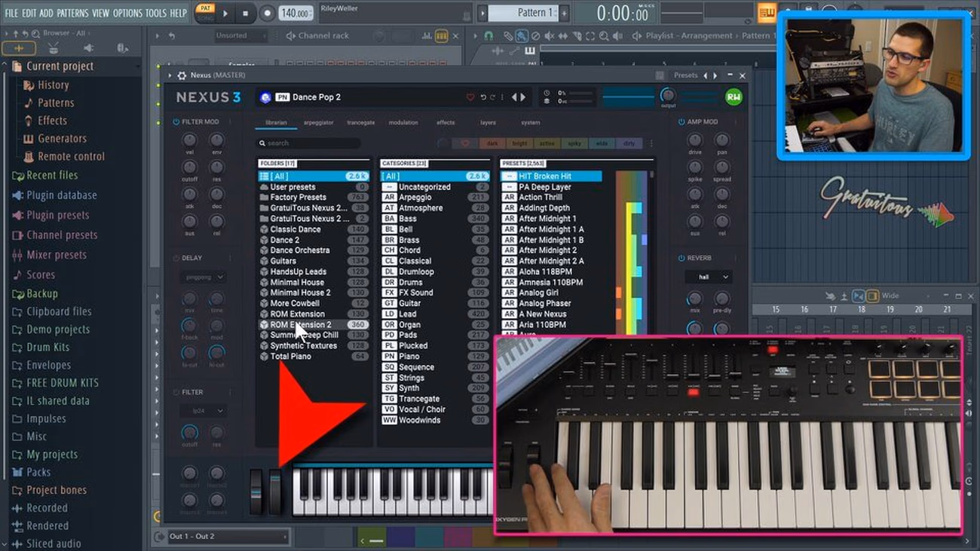The height and width of the screenshot is (551, 980).
Task: Open the filter type 'lp24' dropdown
Action: (203, 411)
